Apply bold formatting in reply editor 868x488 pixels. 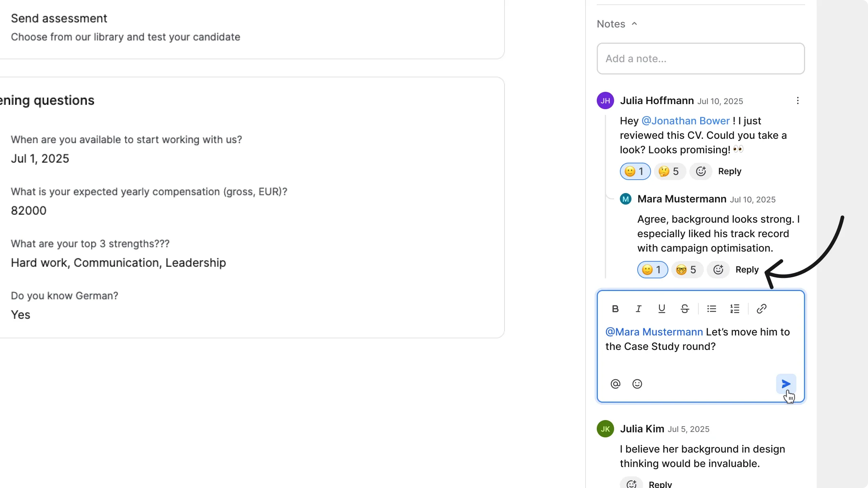615,309
